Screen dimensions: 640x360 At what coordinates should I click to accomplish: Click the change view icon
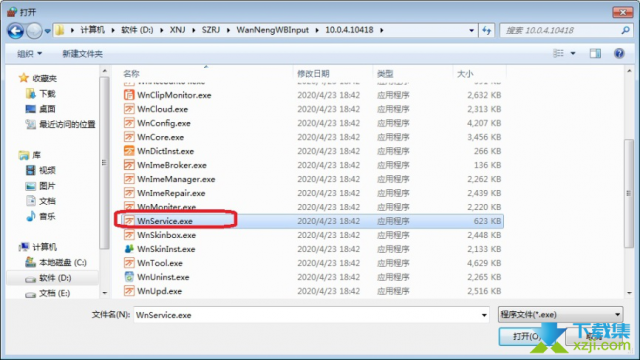(x=558, y=53)
